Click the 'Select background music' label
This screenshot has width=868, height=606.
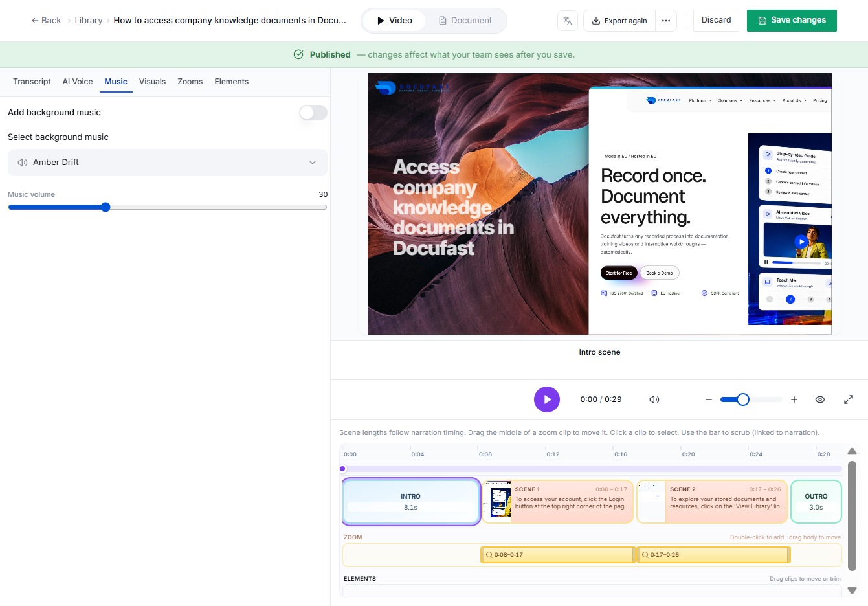[x=58, y=137]
